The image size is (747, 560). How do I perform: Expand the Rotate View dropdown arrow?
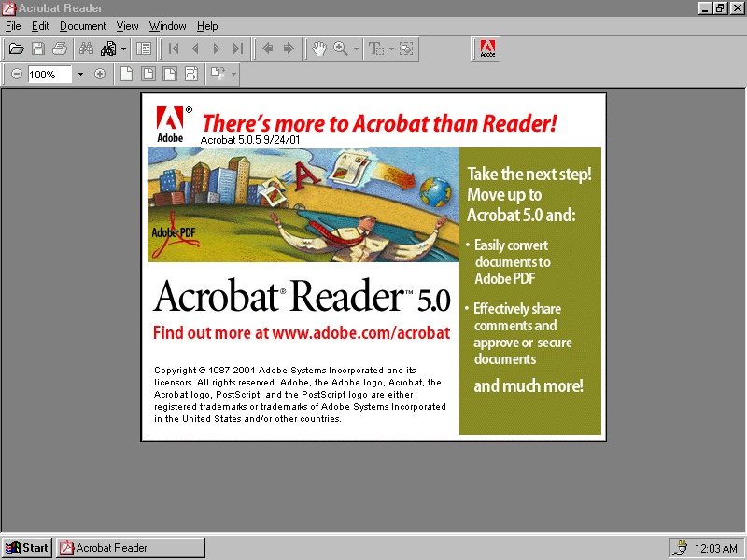[x=233, y=75]
